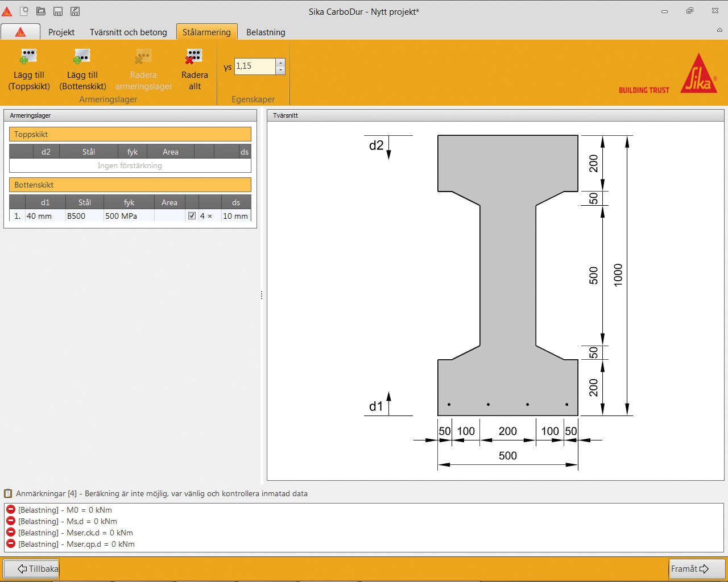Click the γs value input field
Screen dimensions: 728x582
coord(255,66)
